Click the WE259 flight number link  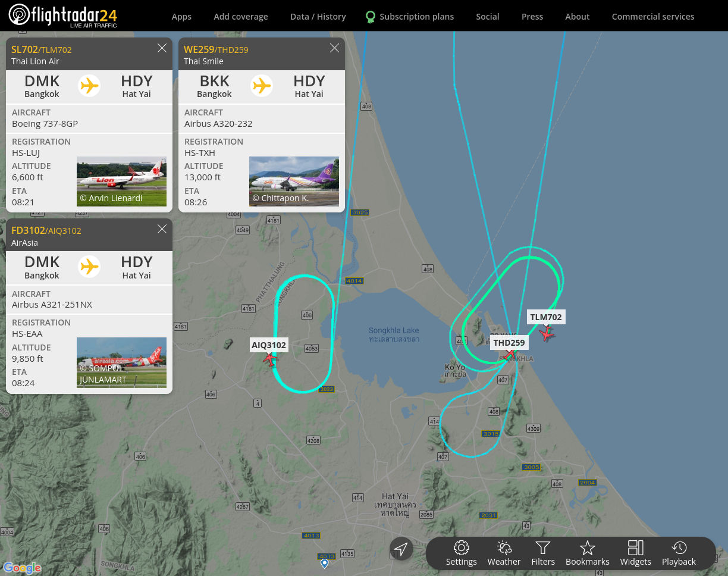click(x=199, y=49)
